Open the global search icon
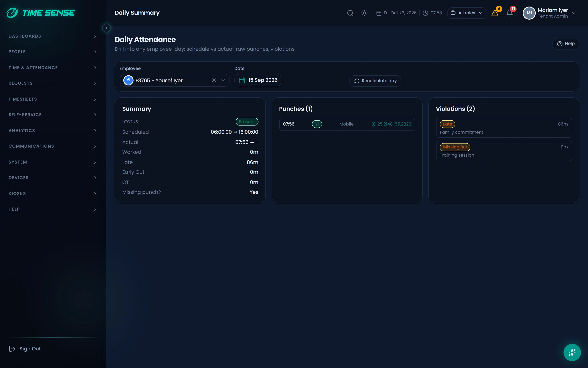 point(350,13)
